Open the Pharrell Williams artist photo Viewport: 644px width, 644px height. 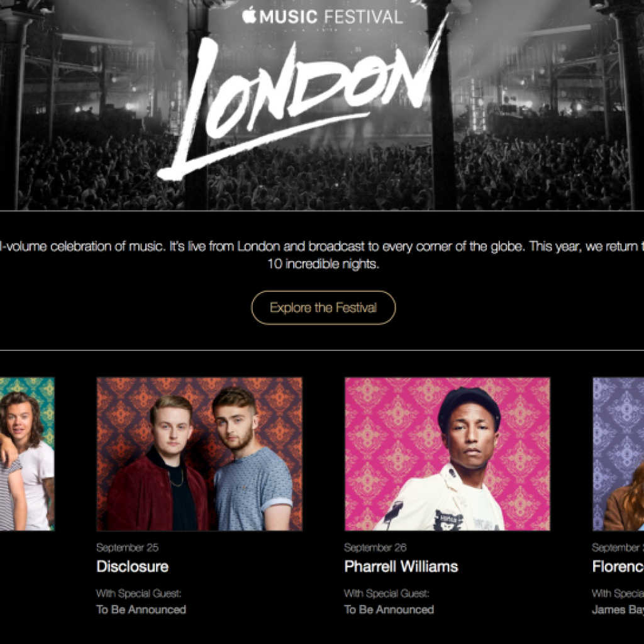(447, 453)
